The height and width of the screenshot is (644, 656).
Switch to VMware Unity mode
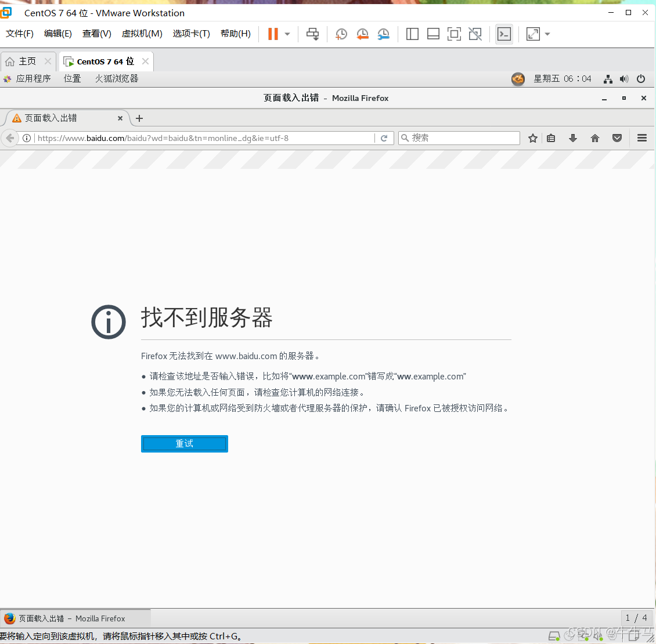[x=475, y=34]
